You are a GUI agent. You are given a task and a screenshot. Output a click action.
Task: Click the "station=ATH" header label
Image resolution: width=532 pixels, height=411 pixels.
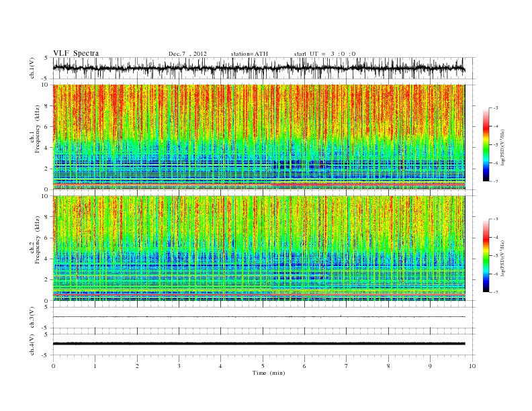pyautogui.click(x=249, y=54)
